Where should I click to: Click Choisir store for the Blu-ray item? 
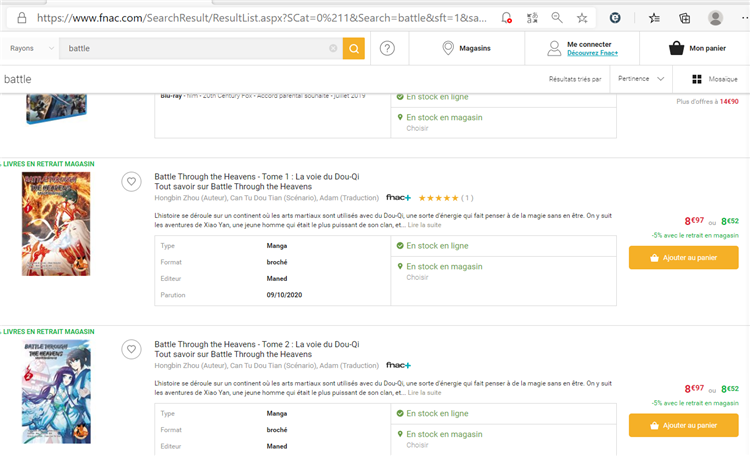point(417,128)
